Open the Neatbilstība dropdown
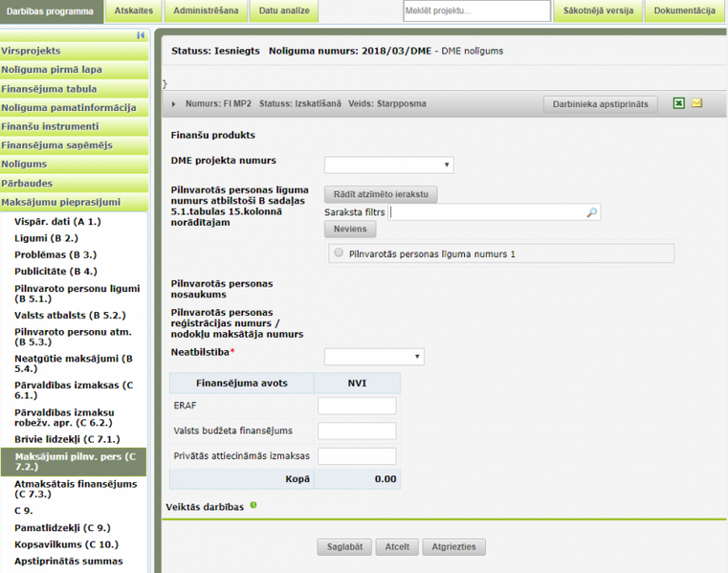The image size is (728, 573). [x=374, y=357]
